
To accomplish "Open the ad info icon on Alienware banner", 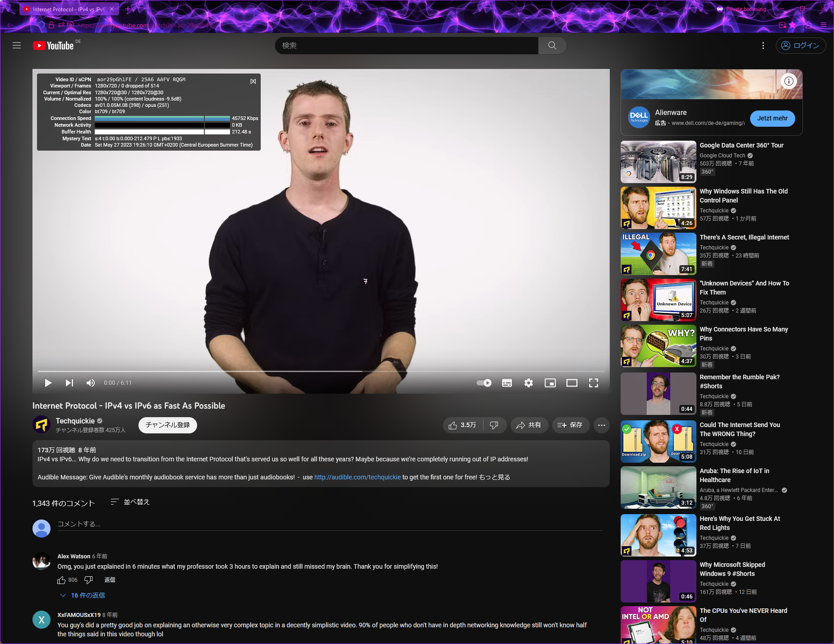I will (x=789, y=81).
